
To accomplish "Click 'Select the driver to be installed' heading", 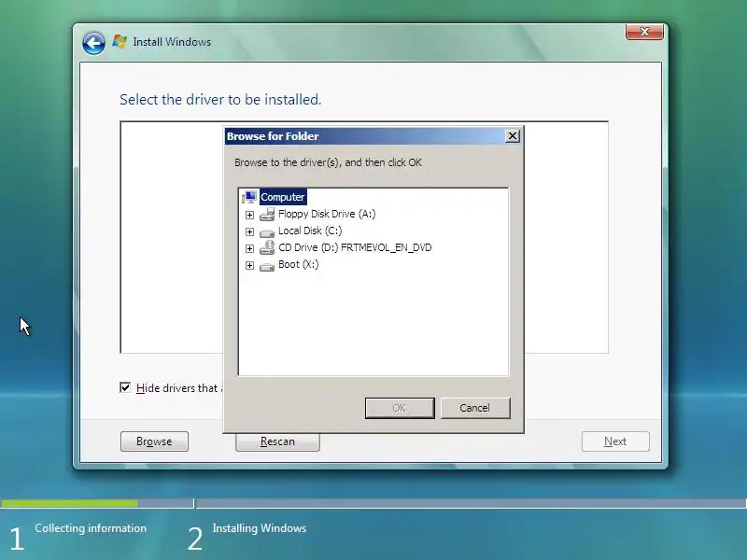I will [220, 100].
